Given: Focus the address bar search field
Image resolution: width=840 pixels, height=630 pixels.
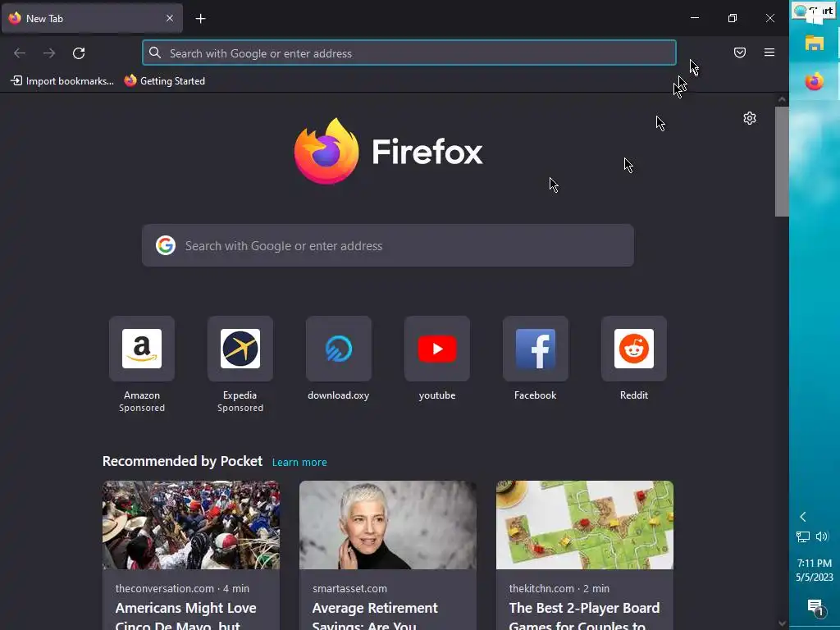Looking at the screenshot, I should [409, 53].
